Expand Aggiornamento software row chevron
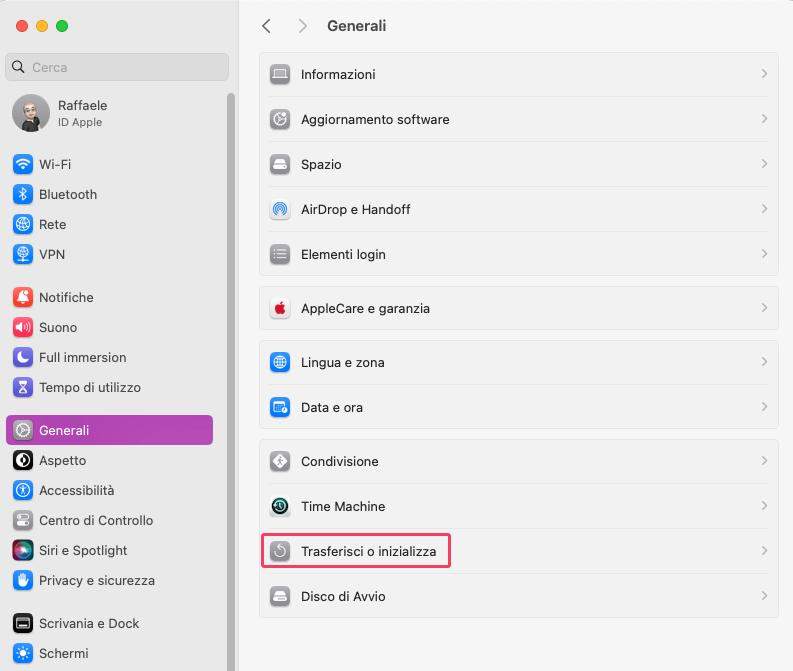This screenshot has width=793, height=671. (764, 119)
